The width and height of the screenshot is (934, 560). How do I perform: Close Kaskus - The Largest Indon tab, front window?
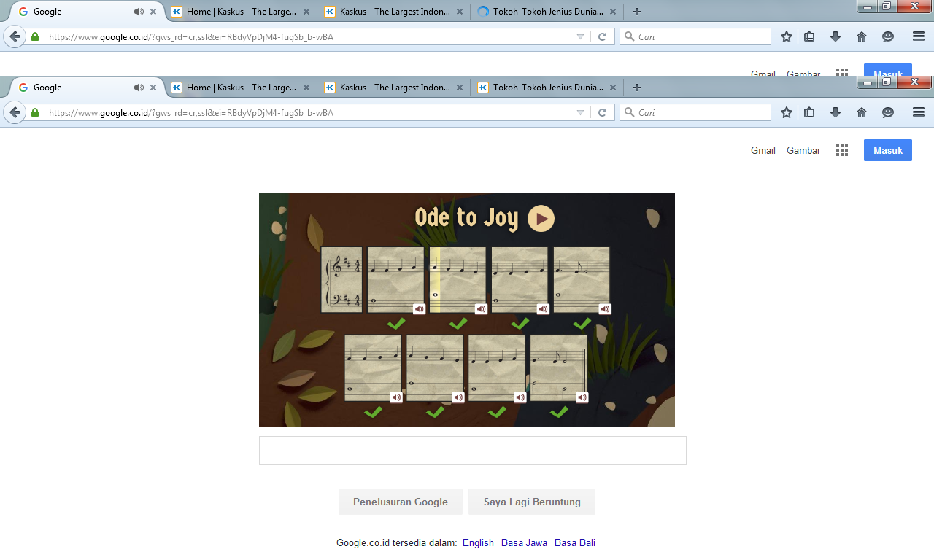click(x=459, y=87)
